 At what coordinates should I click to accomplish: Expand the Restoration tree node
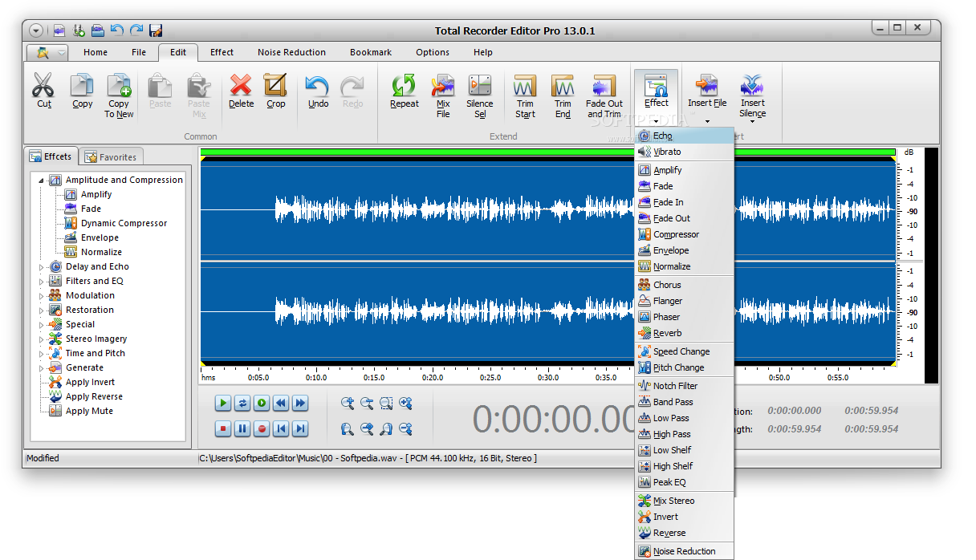click(42, 310)
